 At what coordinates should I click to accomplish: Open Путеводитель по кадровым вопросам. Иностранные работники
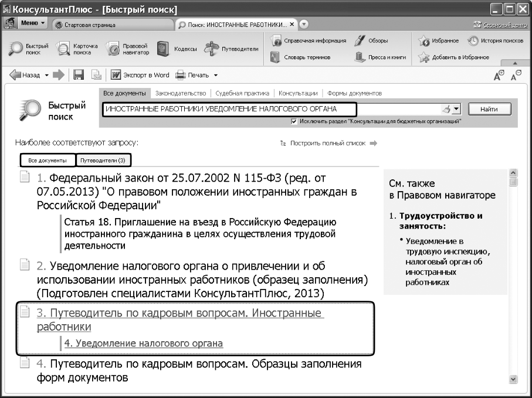point(181,319)
